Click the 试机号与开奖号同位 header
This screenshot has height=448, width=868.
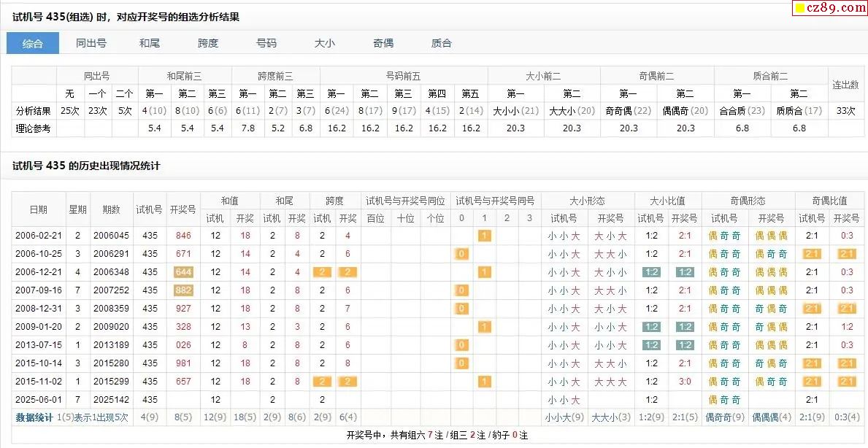(x=405, y=201)
